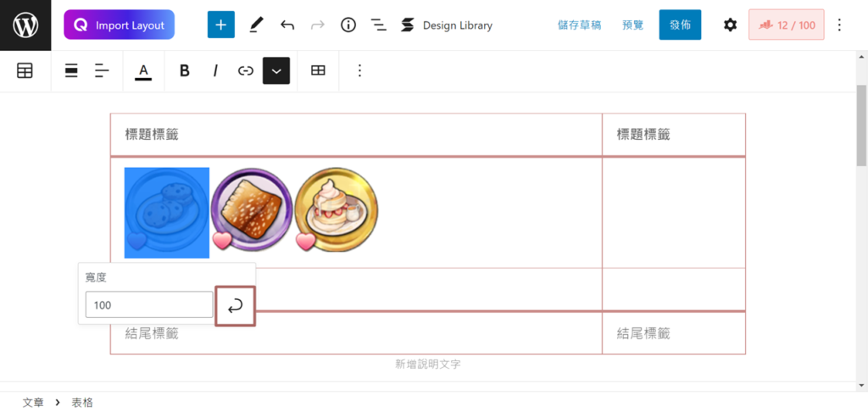
Task: Open the block toolbar options kebab
Action: click(359, 70)
